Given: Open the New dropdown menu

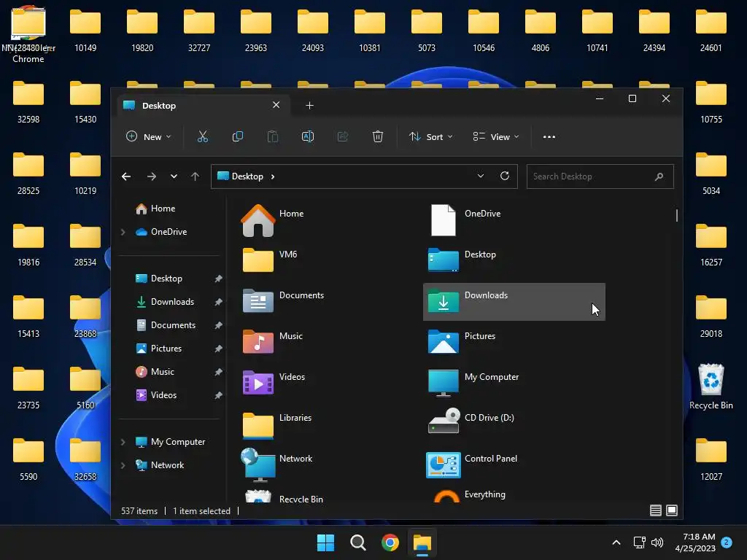Looking at the screenshot, I should pyautogui.click(x=148, y=136).
